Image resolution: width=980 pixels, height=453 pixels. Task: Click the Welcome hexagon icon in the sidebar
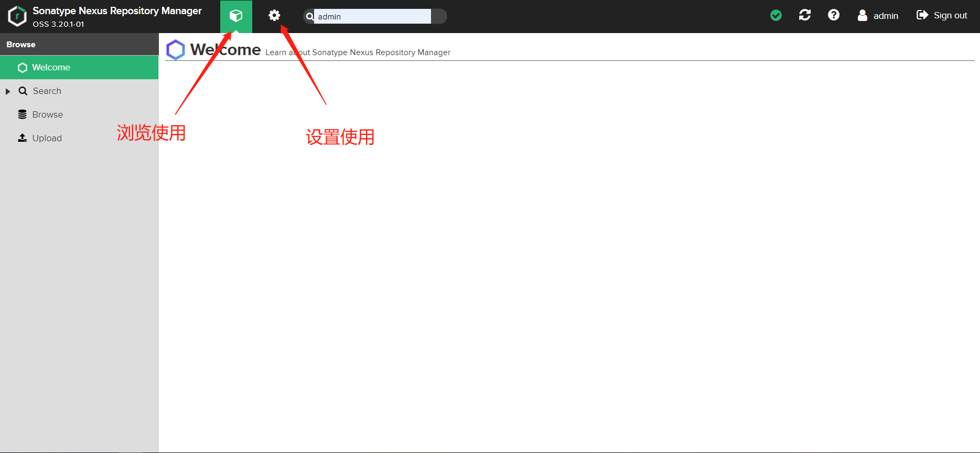tap(23, 68)
